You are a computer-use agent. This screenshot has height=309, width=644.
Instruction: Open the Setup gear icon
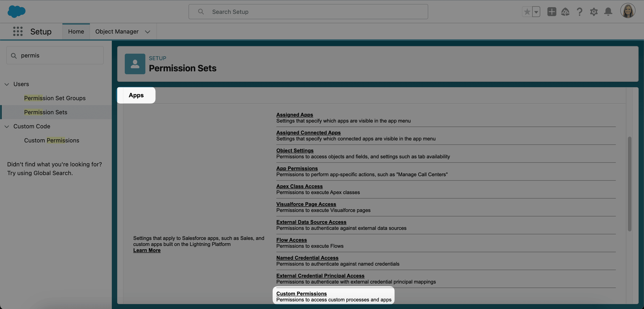tap(594, 12)
